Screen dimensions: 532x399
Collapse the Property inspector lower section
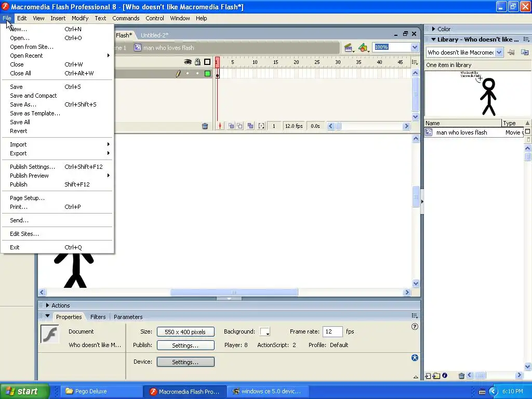tap(416, 377)
